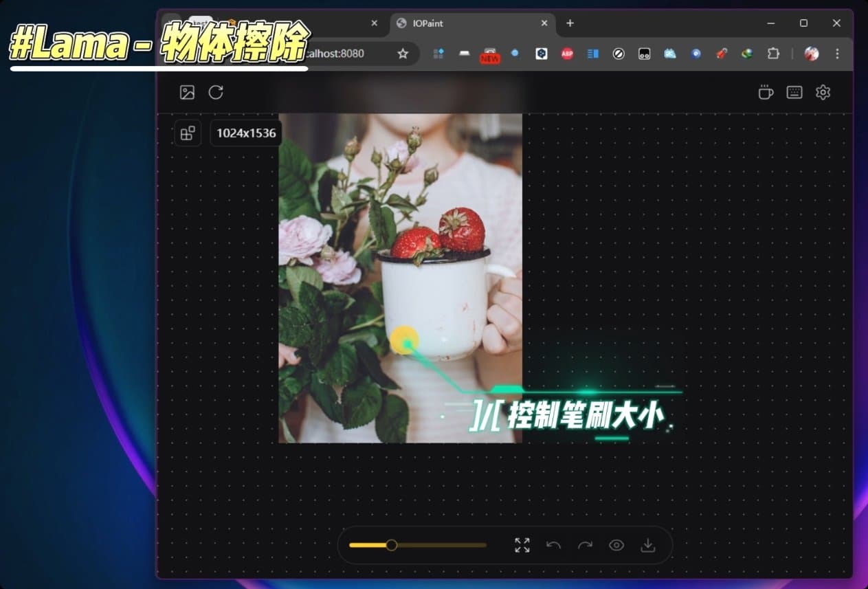Open IOPaint settings with the gear icon
Screen dimensions: 868x589
[823, 92]
